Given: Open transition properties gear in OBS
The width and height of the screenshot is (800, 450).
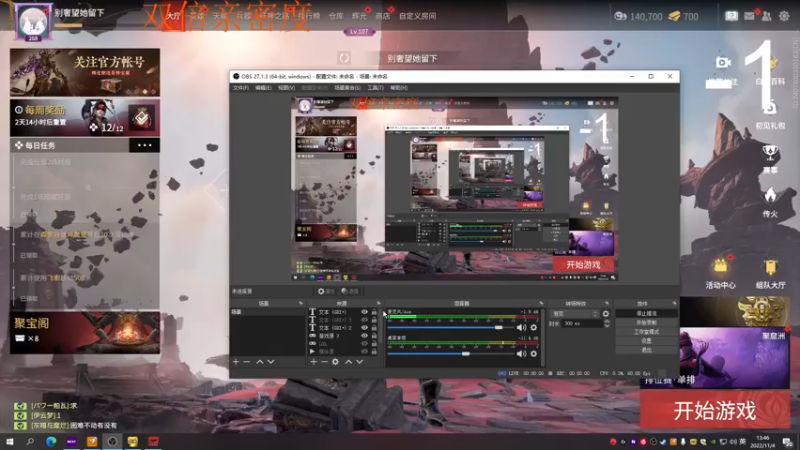Looking at the screenshot, I should (606, 314).
